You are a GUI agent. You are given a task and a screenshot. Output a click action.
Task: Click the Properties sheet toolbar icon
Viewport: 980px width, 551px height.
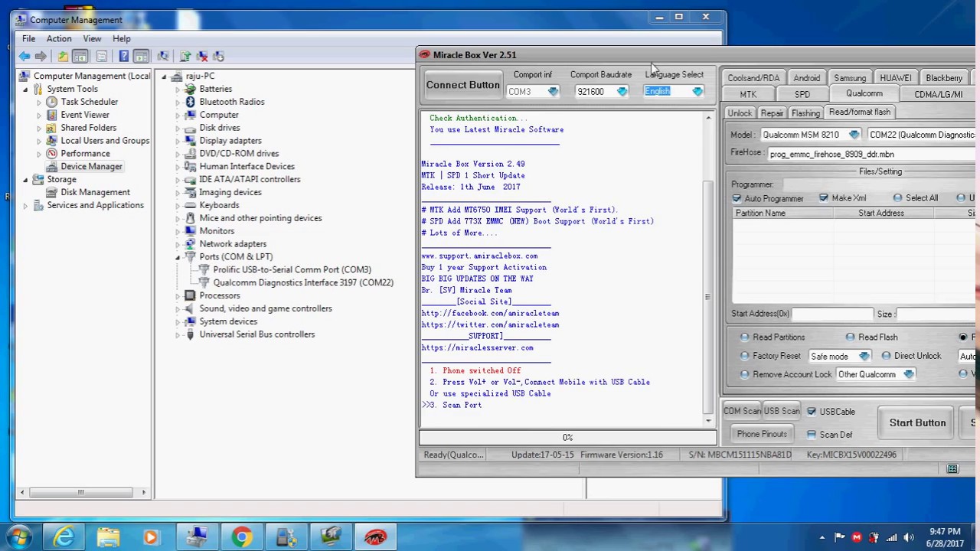click(101, 56)
